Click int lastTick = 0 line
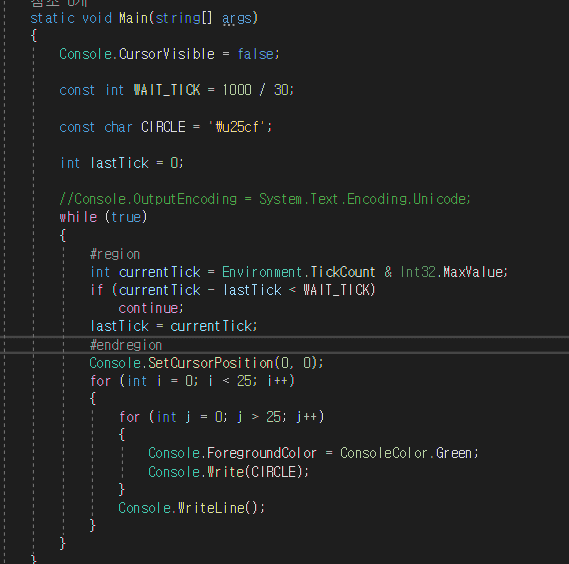 pyautogui.click(x=122, y=163)
